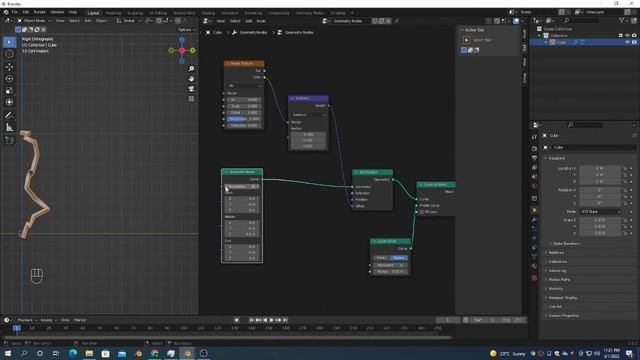The image size is (640, 360).
Task: Collapse Collection in outliner tree
Action: click(540, 36)
